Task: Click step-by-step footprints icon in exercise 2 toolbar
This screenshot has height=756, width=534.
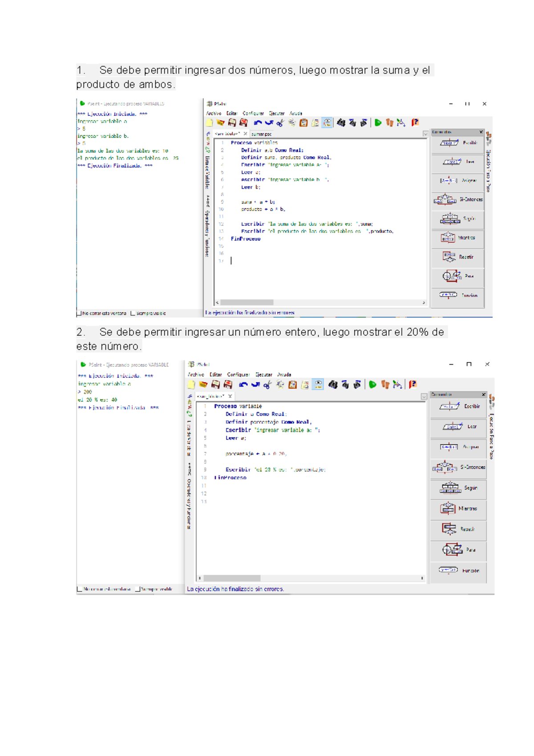Action: [x=385, y=385]
